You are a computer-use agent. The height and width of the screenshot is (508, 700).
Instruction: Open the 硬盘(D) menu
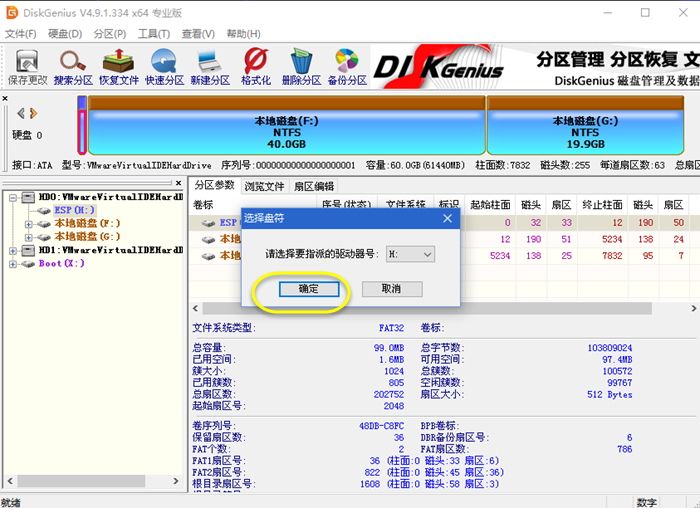65,34
